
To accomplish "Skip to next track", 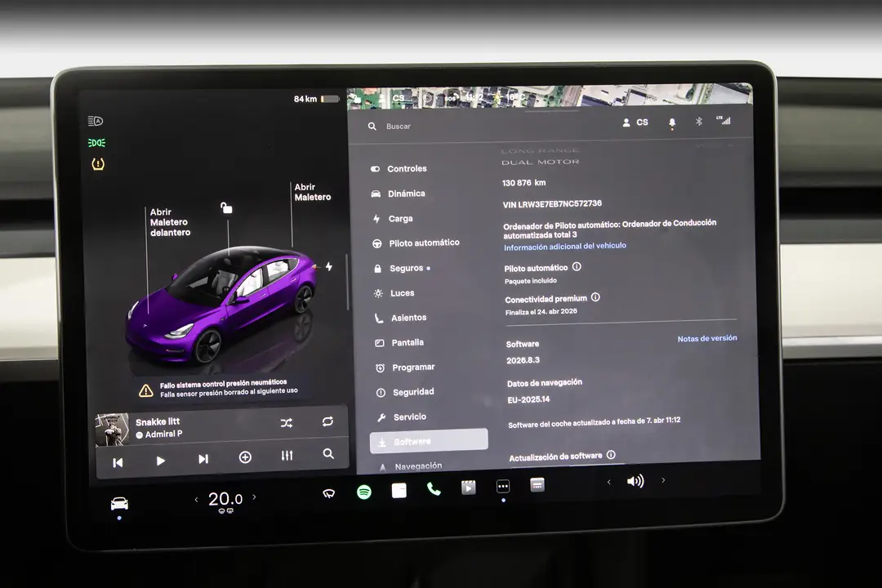I will coord(203,459).
